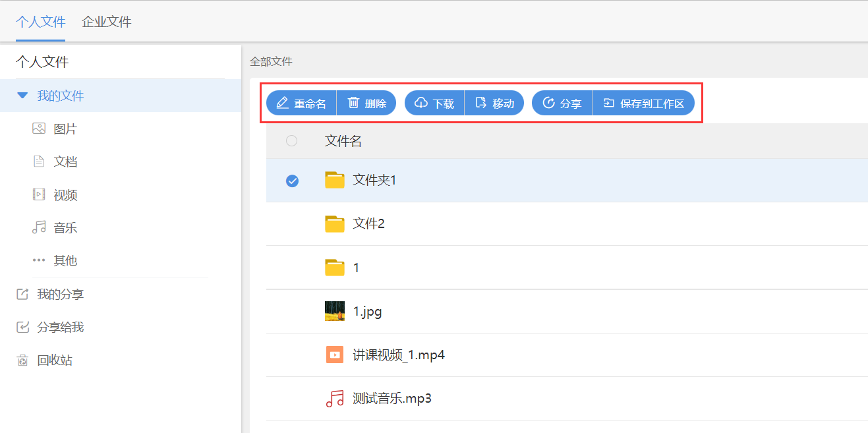Screen dimensions: 868x433
Task: Open the 图片 category in sidebar
Action: point(65,129)
